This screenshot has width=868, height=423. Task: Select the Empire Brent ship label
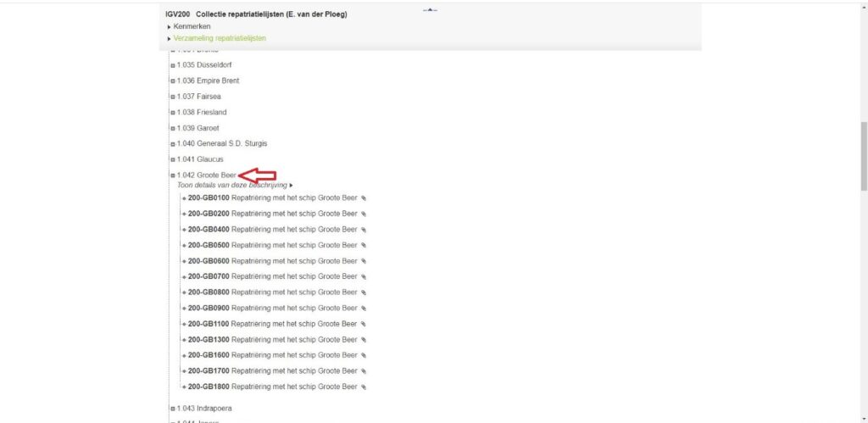point(218,81)
